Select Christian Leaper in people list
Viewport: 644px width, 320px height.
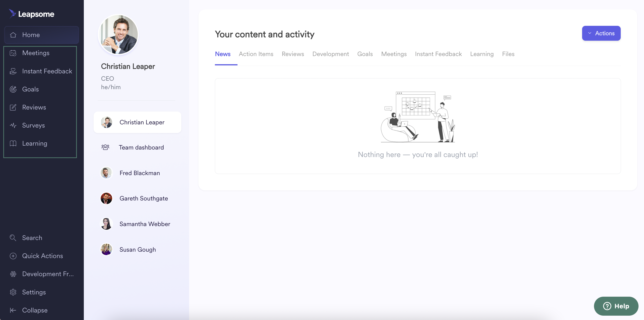137,122
